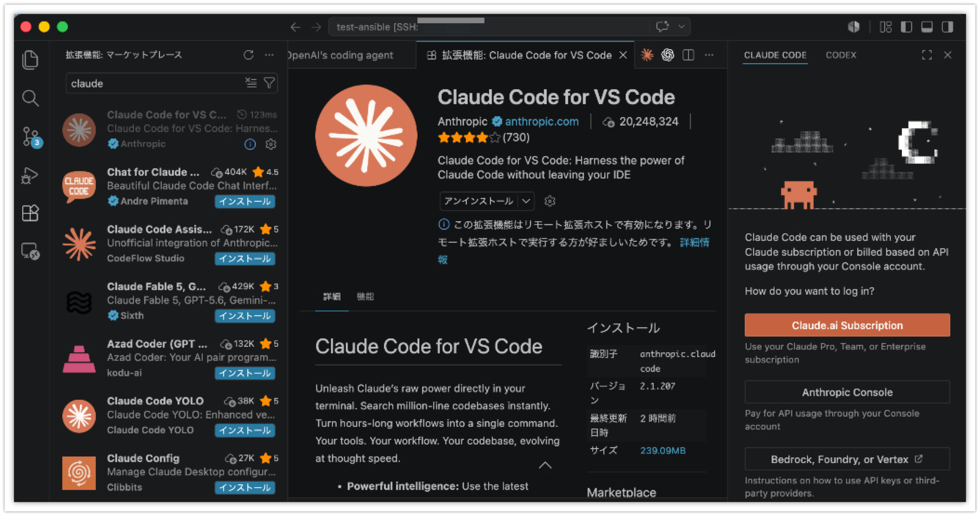Refresh the extensions marketplace list
This screenshot has width=980, height=516.
coord(249,55)
